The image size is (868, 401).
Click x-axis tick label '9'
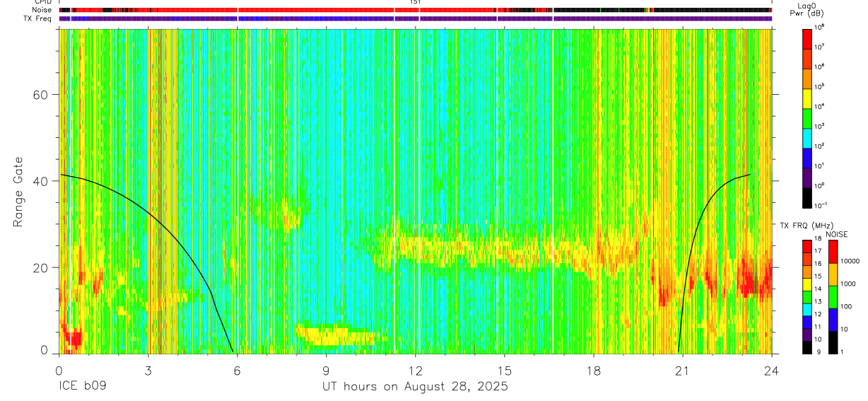tap(327, 370)
